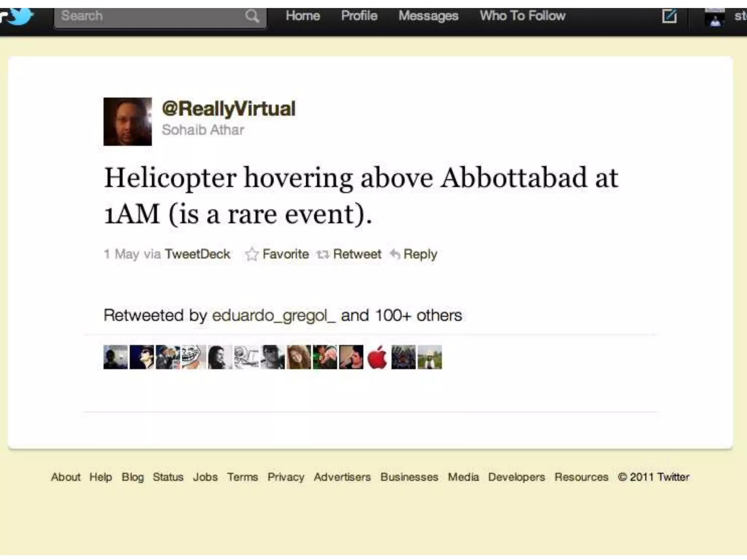Open Messages in the top bar
Image resolution: width=747 pixels, height=560 pixels.
[x=428, y=16]
